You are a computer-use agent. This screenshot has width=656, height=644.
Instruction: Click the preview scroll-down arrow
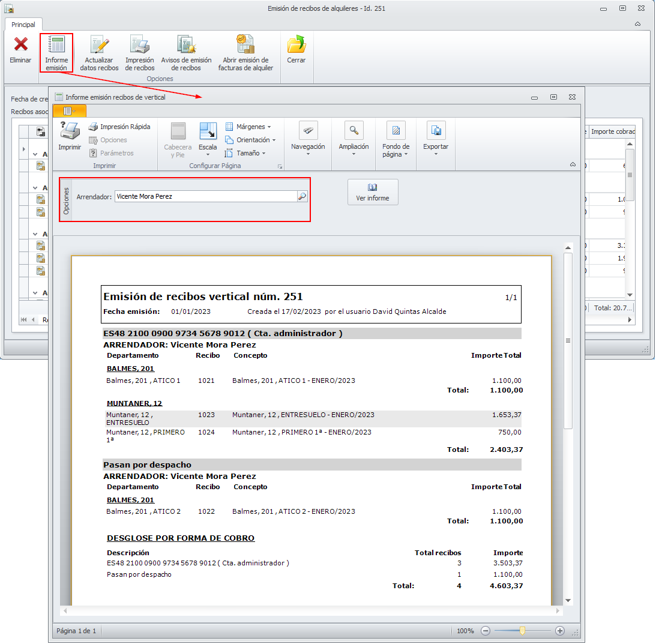568,600
